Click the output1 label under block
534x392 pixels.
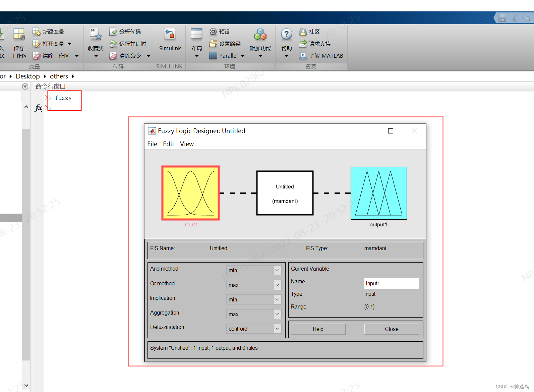(378, 225)
